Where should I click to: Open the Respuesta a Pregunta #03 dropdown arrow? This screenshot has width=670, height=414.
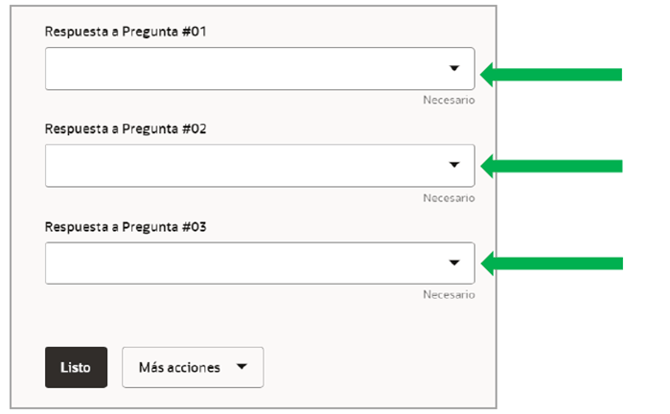pyautogui.click(x=454, y=262)
